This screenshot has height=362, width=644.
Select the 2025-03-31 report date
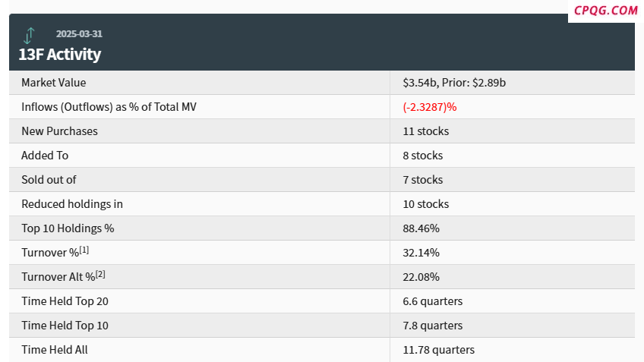coord(79,33)
